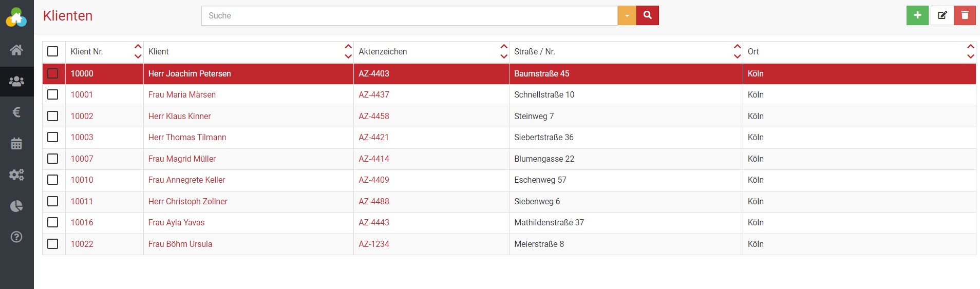Viewport: 980px width, 289px height.
Task: Open client link Frau Maria Märsen
Action: [182, 94]
